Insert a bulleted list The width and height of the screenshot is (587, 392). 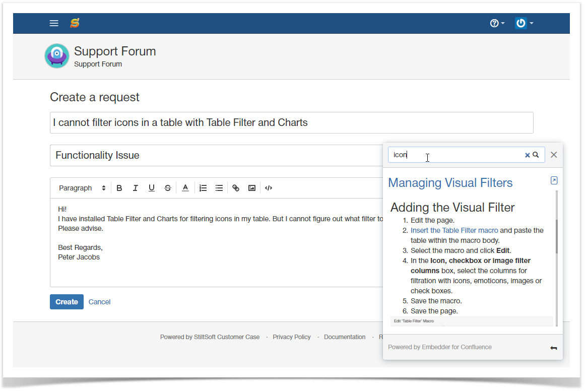click(x=219, y=188)
